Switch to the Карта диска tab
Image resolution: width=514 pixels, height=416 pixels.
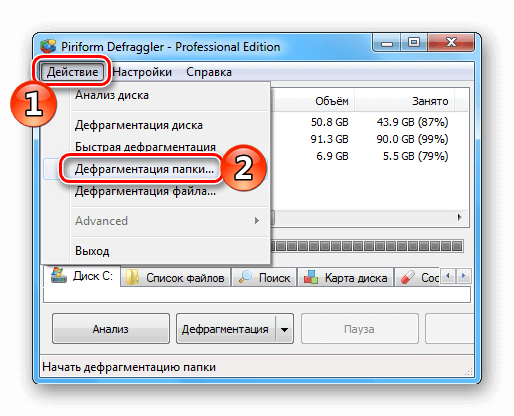(346, 278)
